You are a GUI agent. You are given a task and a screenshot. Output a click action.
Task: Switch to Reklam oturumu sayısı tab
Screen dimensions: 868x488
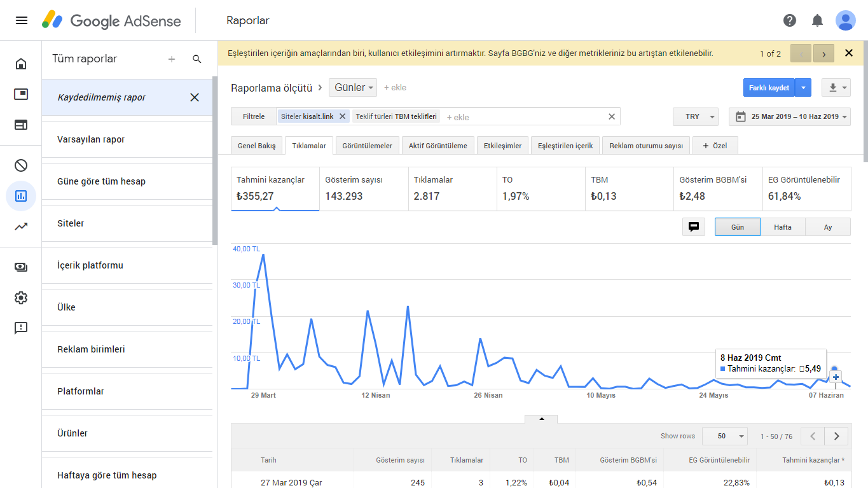tap(646, 146)
